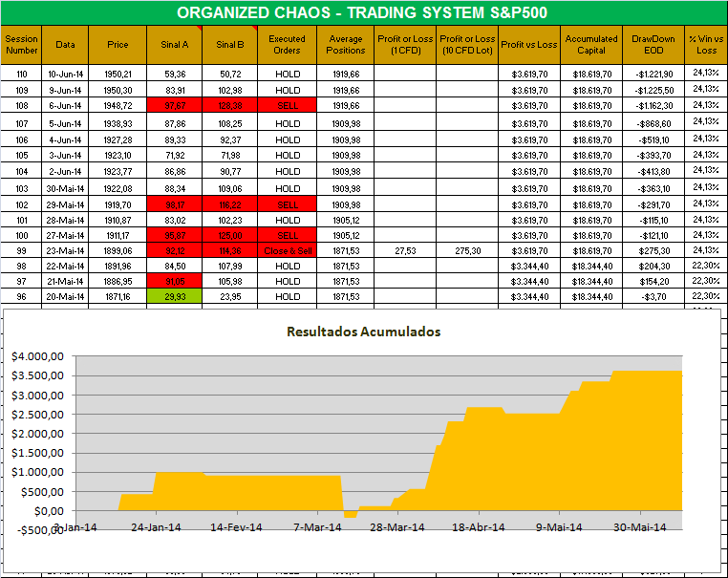Image resolution: width=728 pixels, height=578 pixels.
Task: Click date cell 20-Mai-14
Action: tap(65, 297)
